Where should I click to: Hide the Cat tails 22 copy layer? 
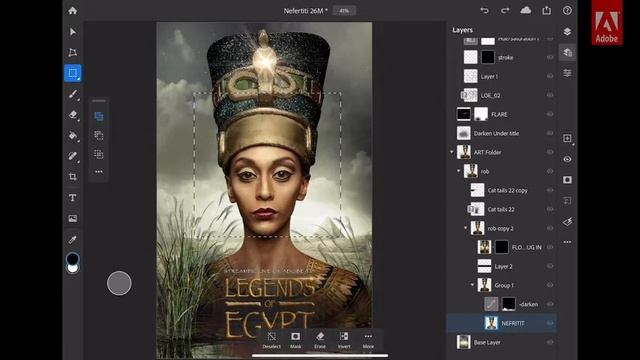tap(550, 190)
